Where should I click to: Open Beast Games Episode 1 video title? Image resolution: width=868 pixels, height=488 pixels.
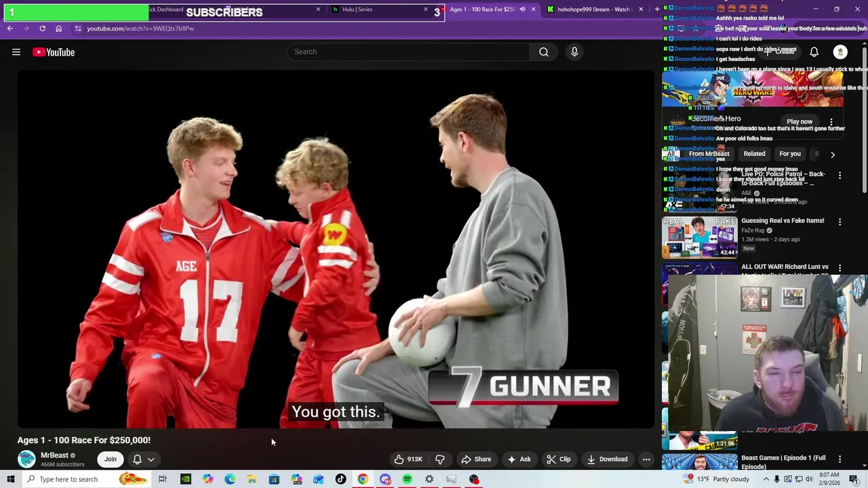[783, 462]
